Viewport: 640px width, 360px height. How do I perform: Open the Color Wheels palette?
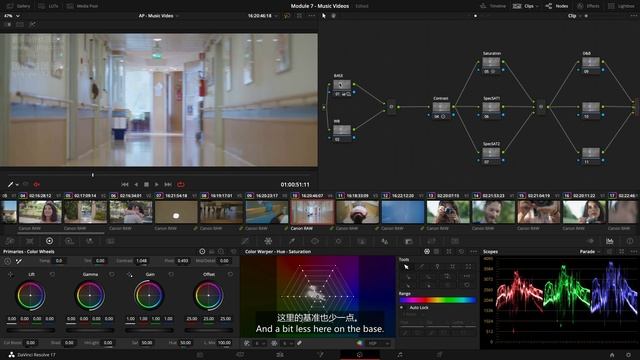(49, 241)
